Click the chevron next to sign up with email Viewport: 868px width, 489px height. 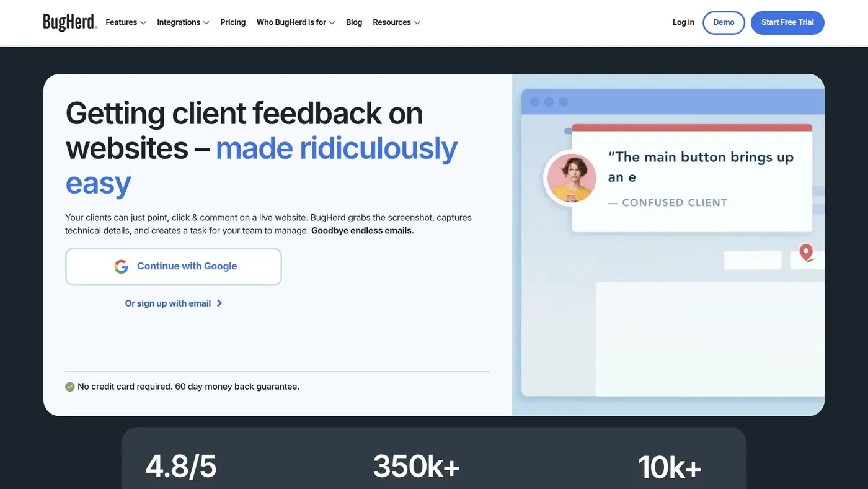point(219,303)
